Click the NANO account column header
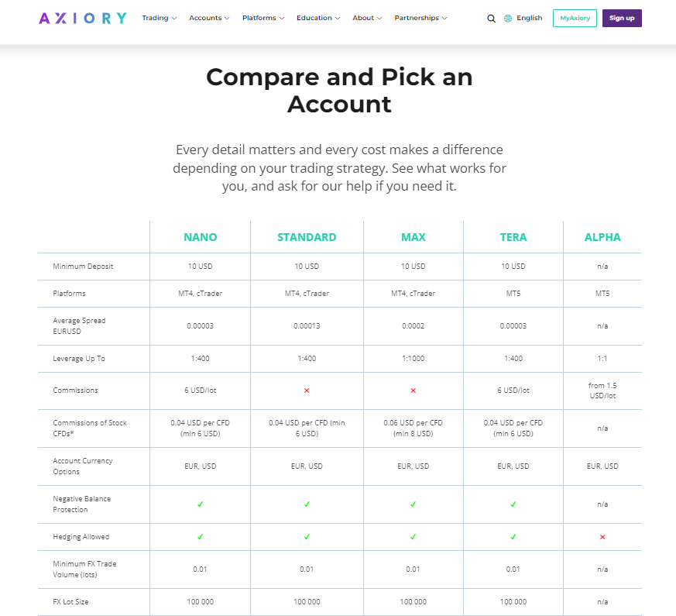This screenshot has height=616, width=676. point(200,237)
